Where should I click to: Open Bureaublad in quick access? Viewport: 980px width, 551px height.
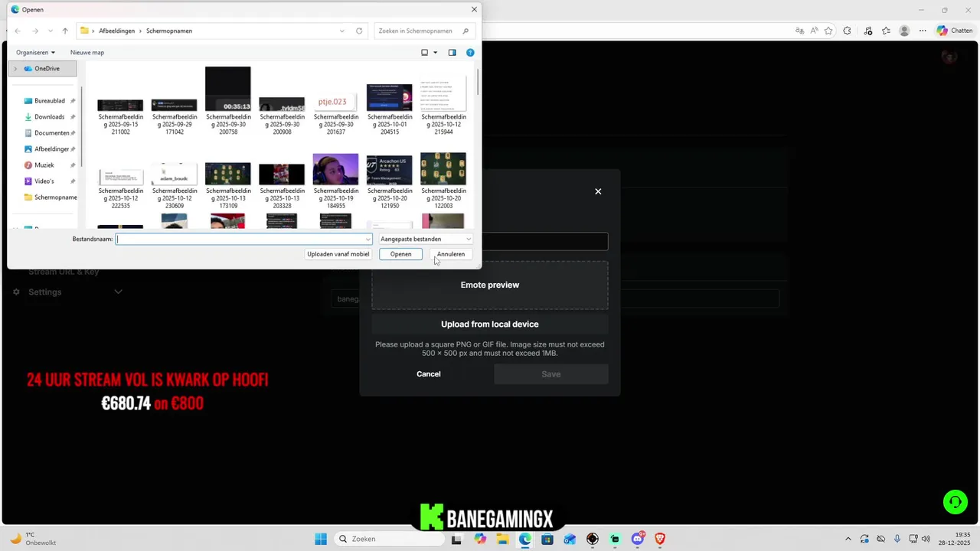tap(49, 101)
